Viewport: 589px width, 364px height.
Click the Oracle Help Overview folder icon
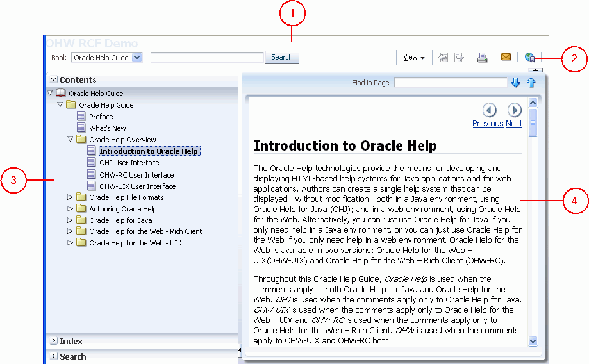(81, 139)
